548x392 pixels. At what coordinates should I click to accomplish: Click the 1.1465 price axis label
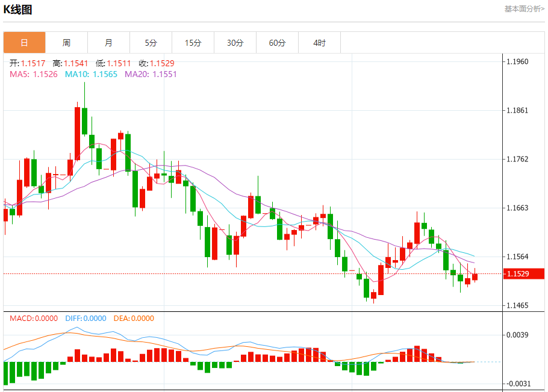click(518, 305)
